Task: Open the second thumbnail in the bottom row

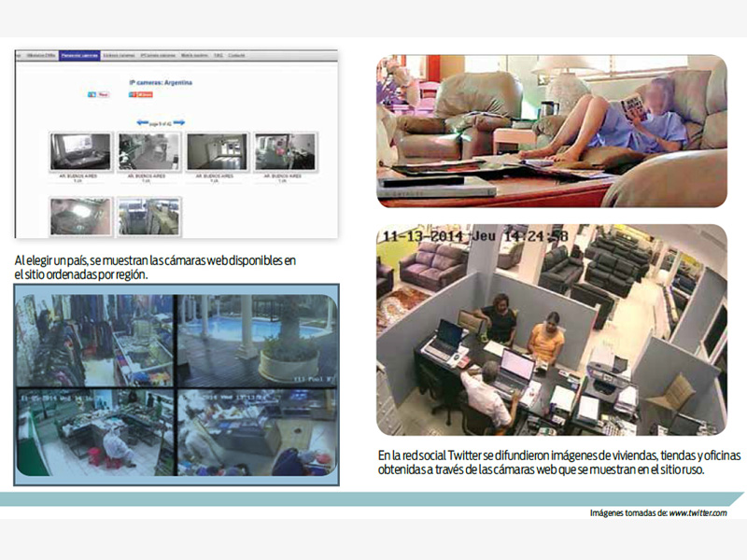Action: point(148,216)
